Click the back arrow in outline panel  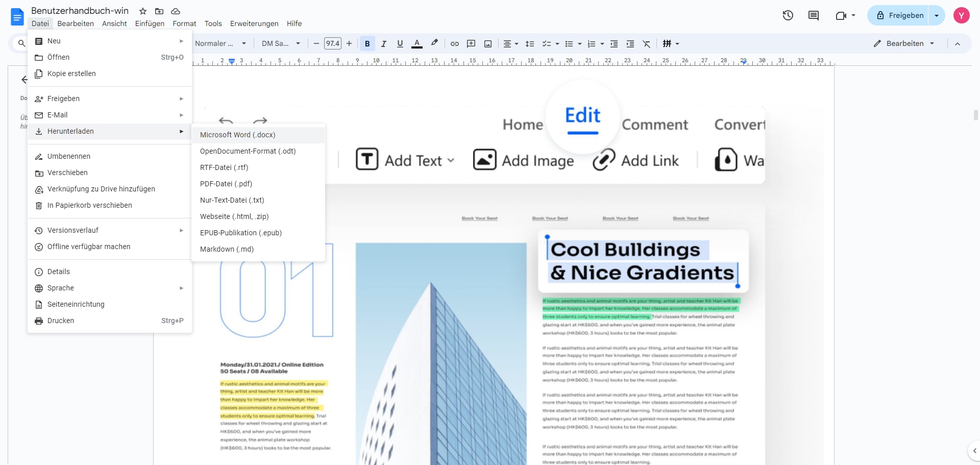click(24, 80)
